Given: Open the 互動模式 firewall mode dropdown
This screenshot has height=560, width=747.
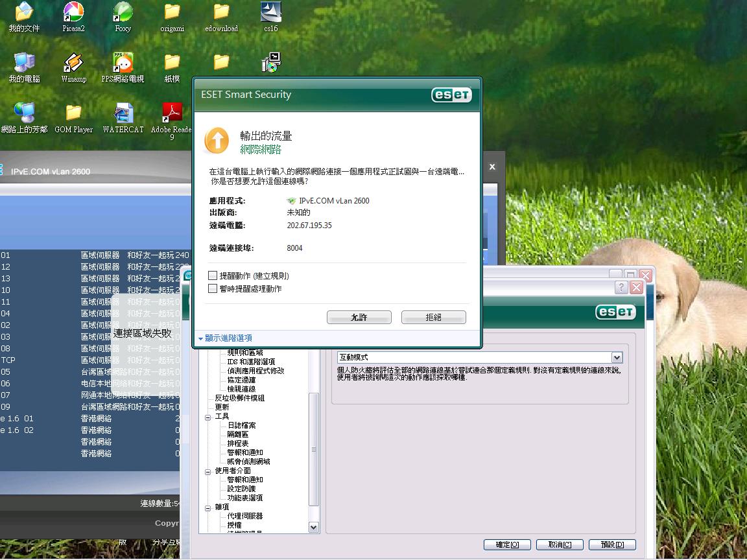Looking at the screenshot, I should (617, 357).
